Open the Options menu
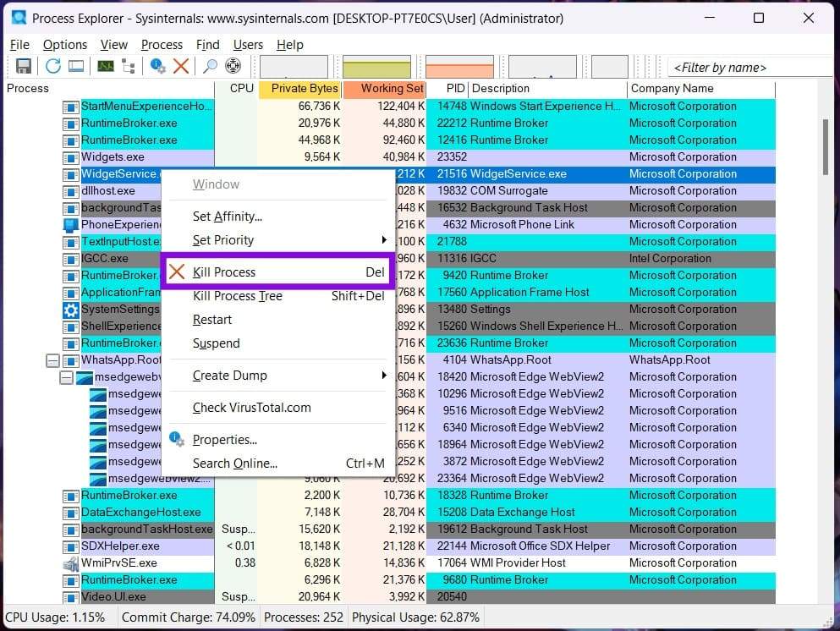The height and width of the screenshot is (631, 840). [65, 45]
